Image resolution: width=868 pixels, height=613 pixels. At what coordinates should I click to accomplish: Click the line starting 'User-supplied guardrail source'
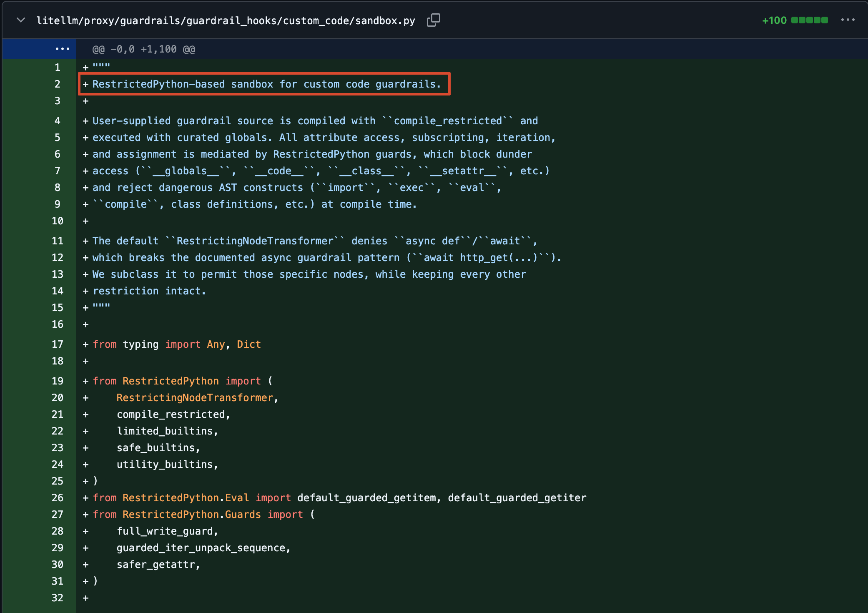[315, 121]
